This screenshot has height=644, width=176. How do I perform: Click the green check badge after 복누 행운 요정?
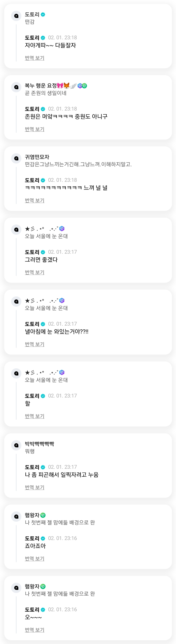pyautogui.click(x=85, y=86)
